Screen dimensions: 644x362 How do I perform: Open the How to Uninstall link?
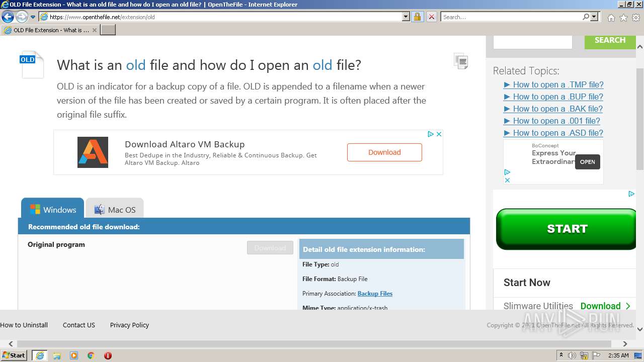(24, 325)
